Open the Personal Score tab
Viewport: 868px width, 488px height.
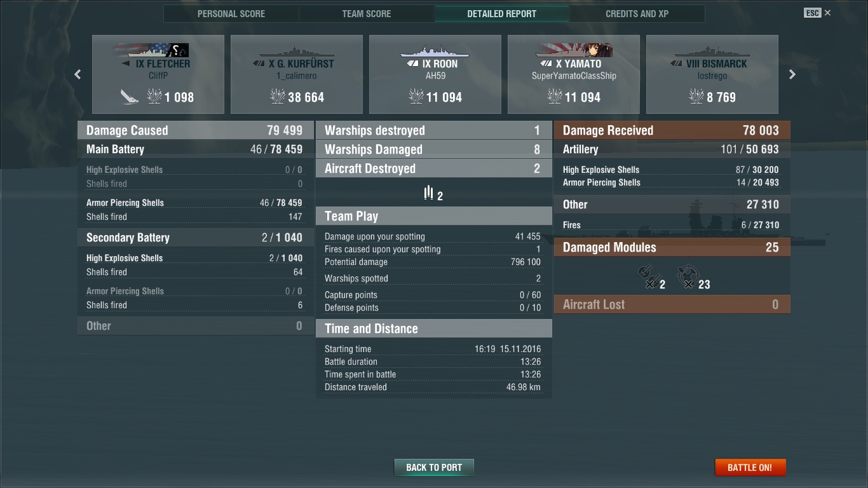pyautogui.click(x=231, y=13)
